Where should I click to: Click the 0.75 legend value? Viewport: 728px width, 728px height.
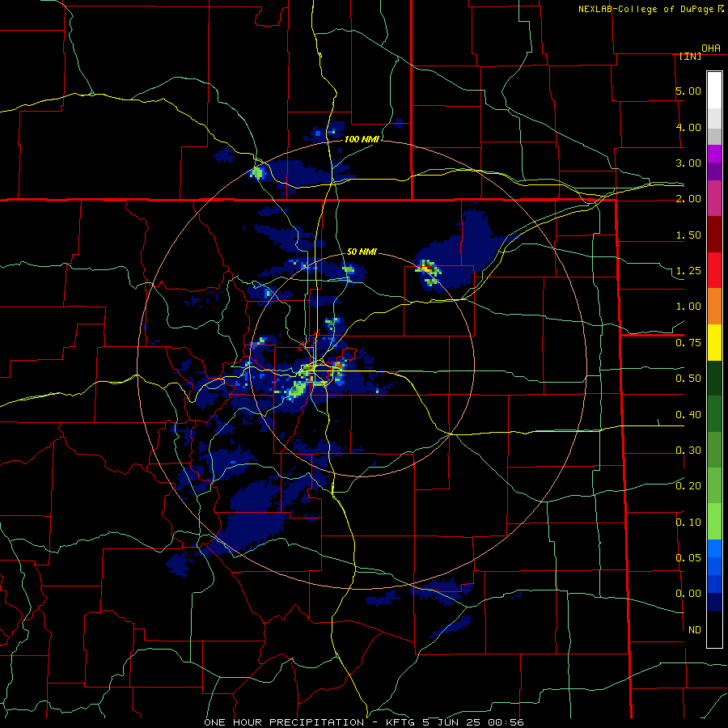click(x=688, y=343)
